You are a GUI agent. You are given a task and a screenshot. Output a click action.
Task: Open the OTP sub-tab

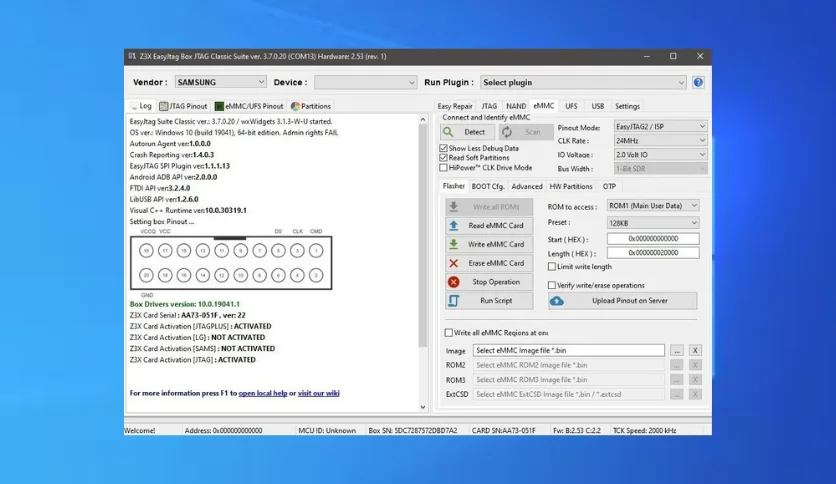[x=609, y=187]
